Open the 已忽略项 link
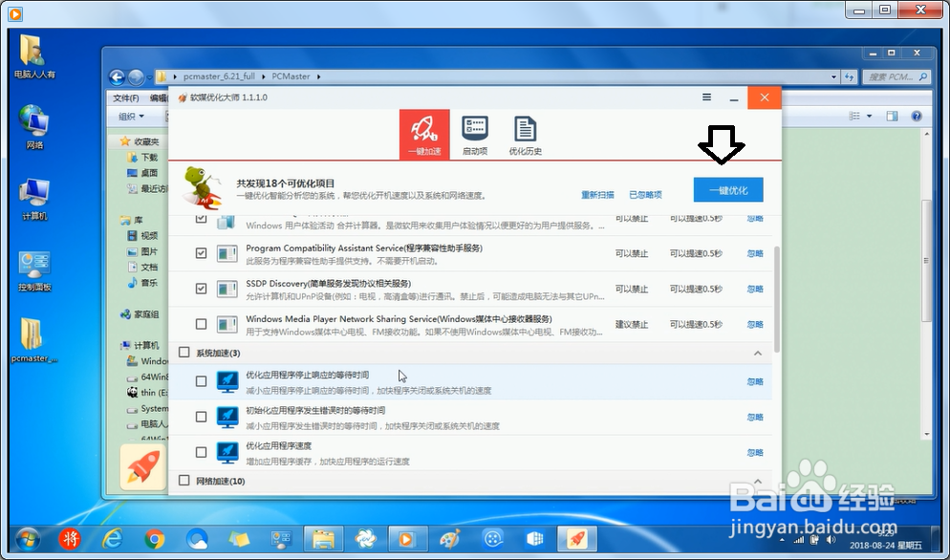The height and width of the screenshot is (560, 950). pos(645,195)
